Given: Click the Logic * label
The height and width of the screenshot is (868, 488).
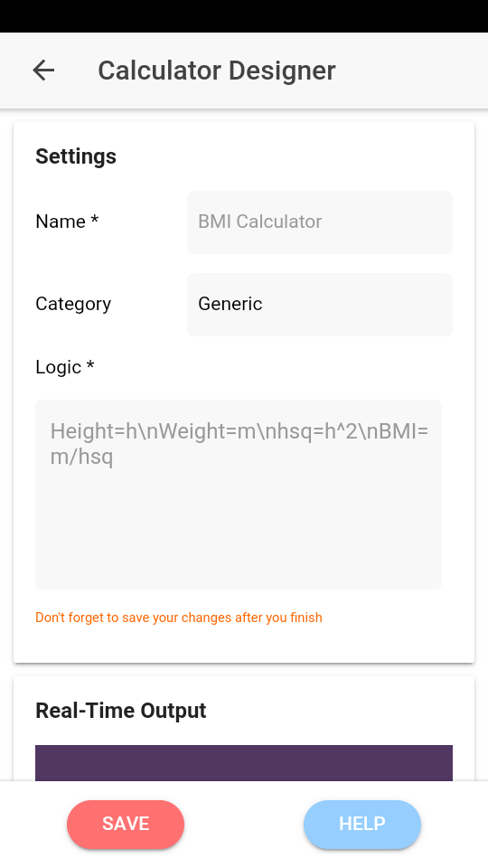Looking at the screenshot, I should (x=65, y=367).
